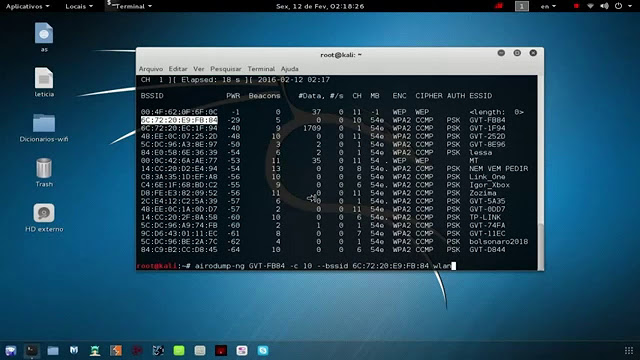Screen dimensions: 640x360
Task: Open the 'en' keyboard language dropdown
Action: point(548,6)
